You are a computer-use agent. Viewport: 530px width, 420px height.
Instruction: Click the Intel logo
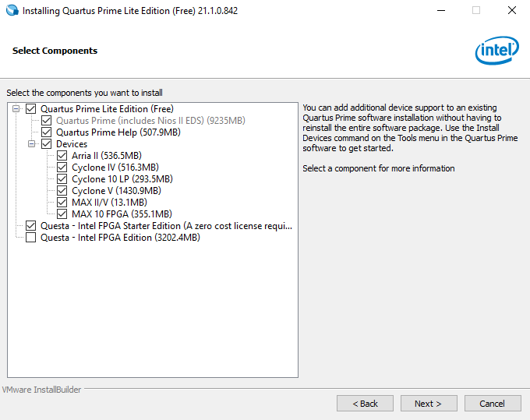click(x=497, y=51)
